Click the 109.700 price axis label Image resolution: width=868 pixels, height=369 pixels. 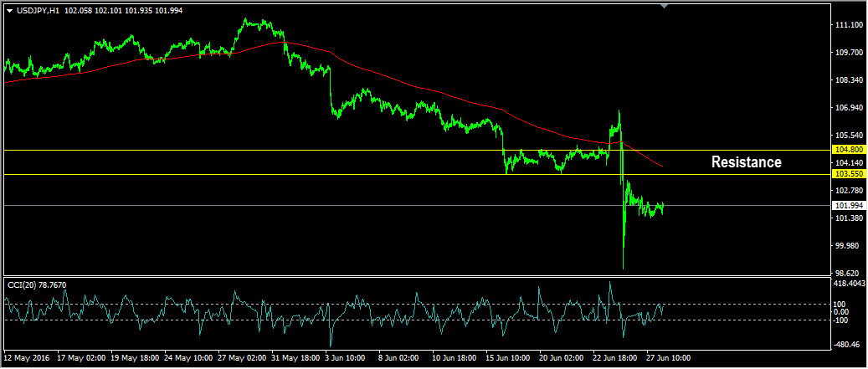click(x=848, y=53)
